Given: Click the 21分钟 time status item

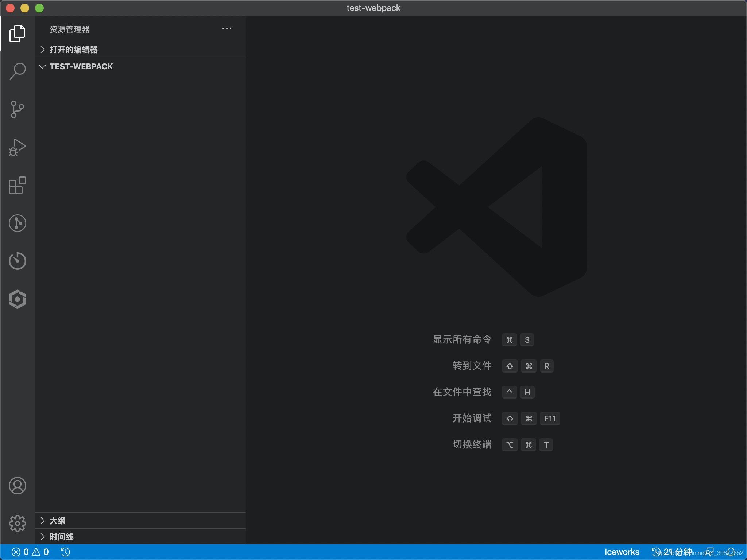Looking at the screenshot, I should click(x=672, y=552).
